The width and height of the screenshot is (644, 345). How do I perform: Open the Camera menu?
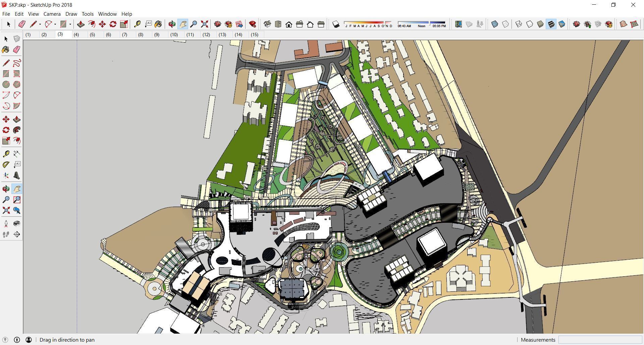(52, 14)
